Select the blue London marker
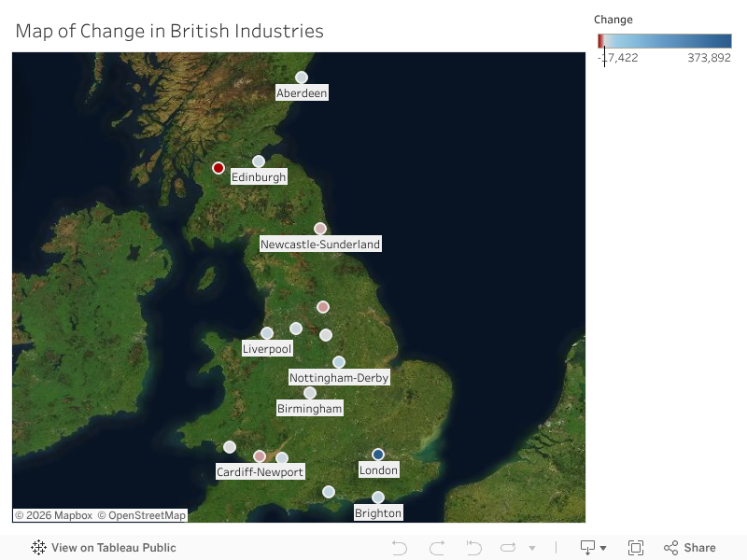 (x=377, y=454)
